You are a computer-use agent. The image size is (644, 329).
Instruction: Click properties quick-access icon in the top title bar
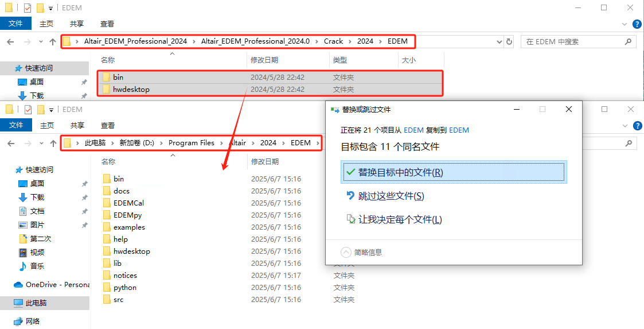click(28, 7)
